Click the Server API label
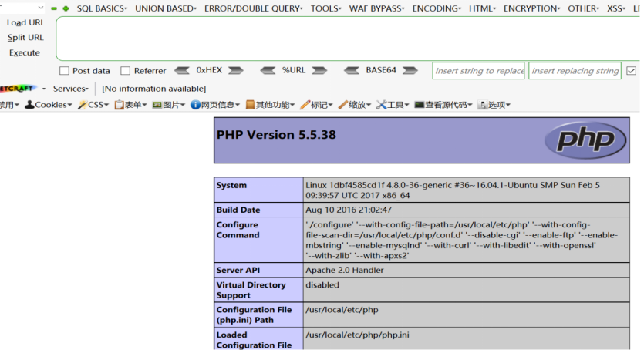644x350 pixels. click(x=238, y=270)
